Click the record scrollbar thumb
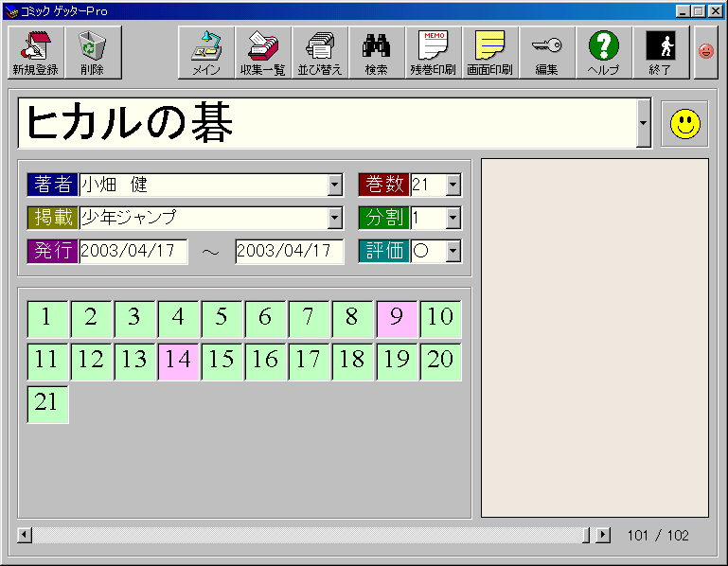The image size is (728, 566). (586, 536)
